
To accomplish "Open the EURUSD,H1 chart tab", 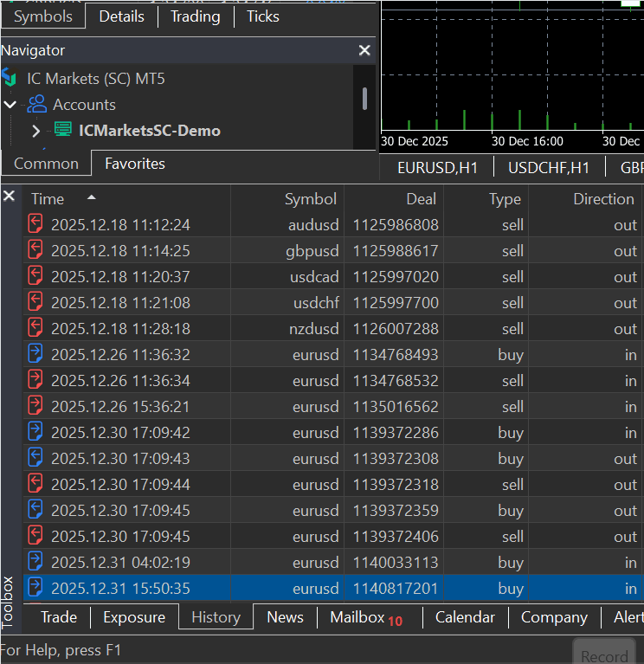I will point(437,168).
